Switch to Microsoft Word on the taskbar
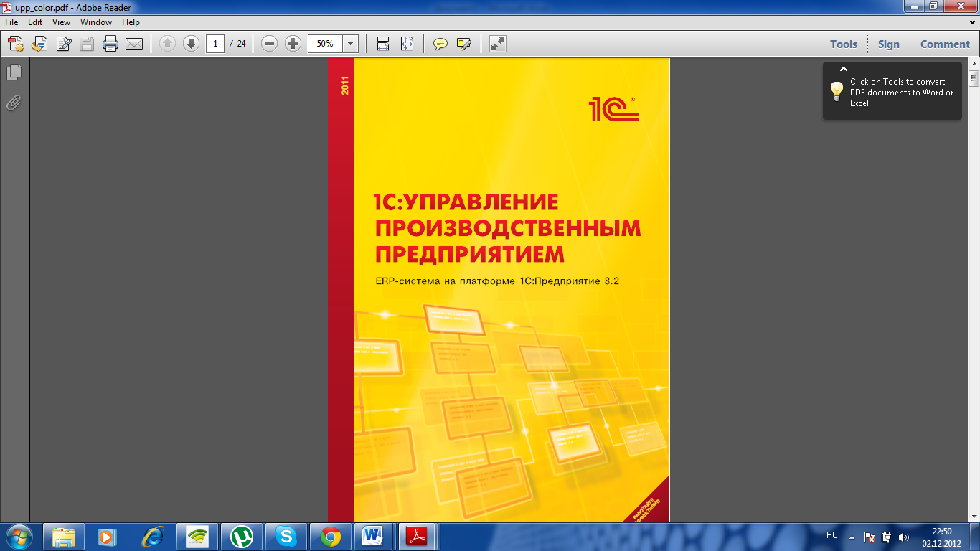The height and width of the screenshot is (551, 980). coord(373,536)
